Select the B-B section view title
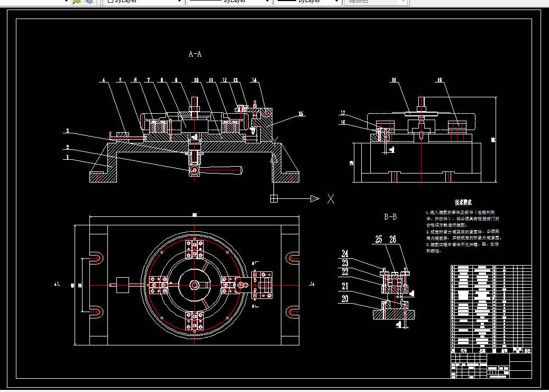 point(390,217)
